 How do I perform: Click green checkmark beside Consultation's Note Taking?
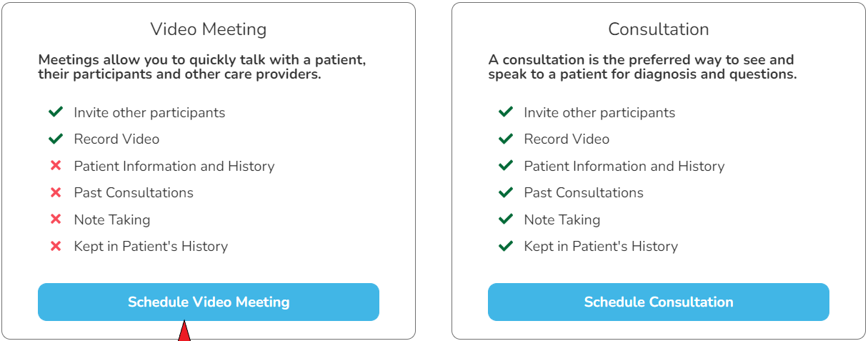(x=506, y=219)
